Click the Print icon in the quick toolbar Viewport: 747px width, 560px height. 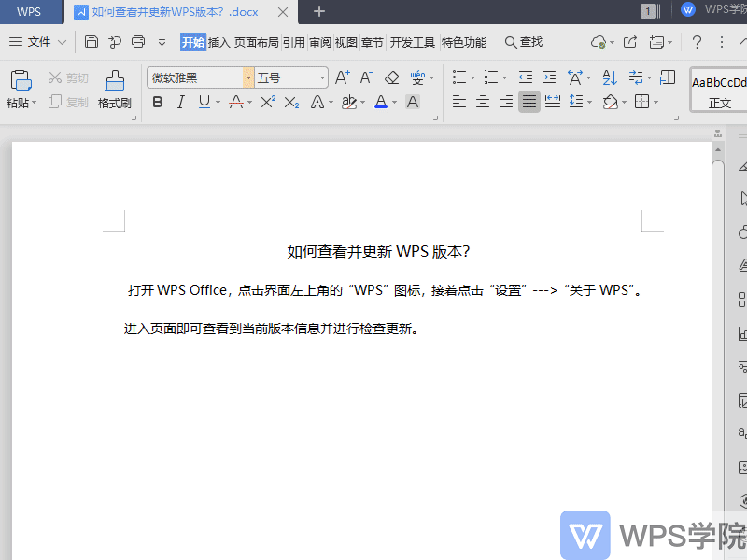click(x=138, y=42)
